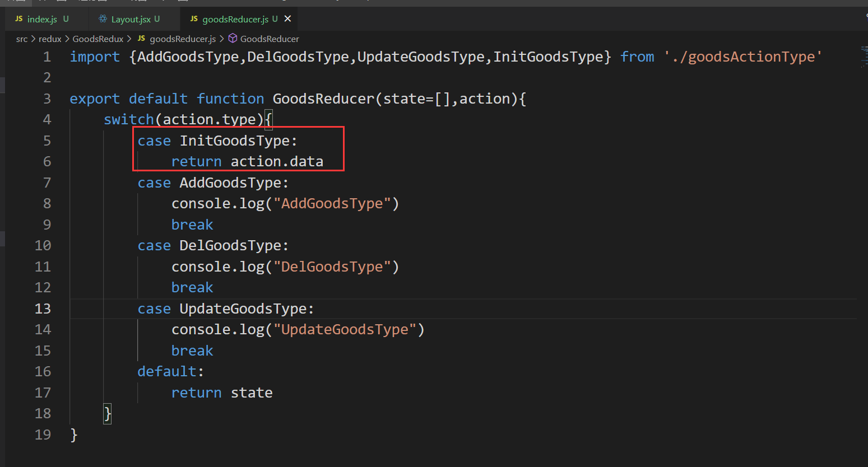868x467 pixels.
Task: Click GoodsRedux in the breadcrumb bar
Action: pos(98,39)
